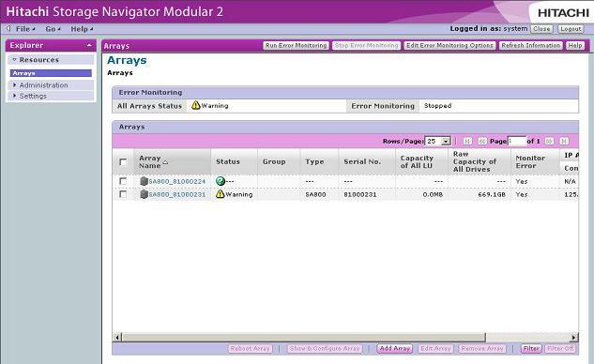Open the SA800_81000224 array link
594x364 pixels.
click(177, 181)
